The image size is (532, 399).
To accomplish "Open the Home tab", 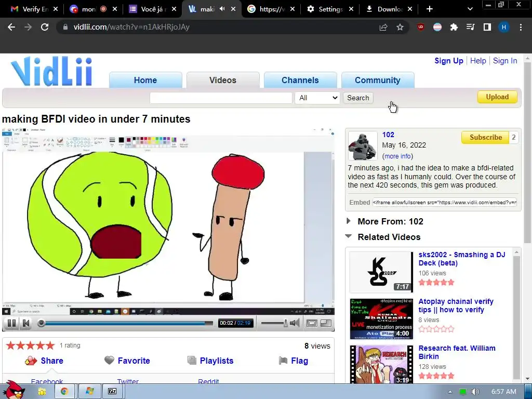I will pyautogui.click(x=145, y=80).
